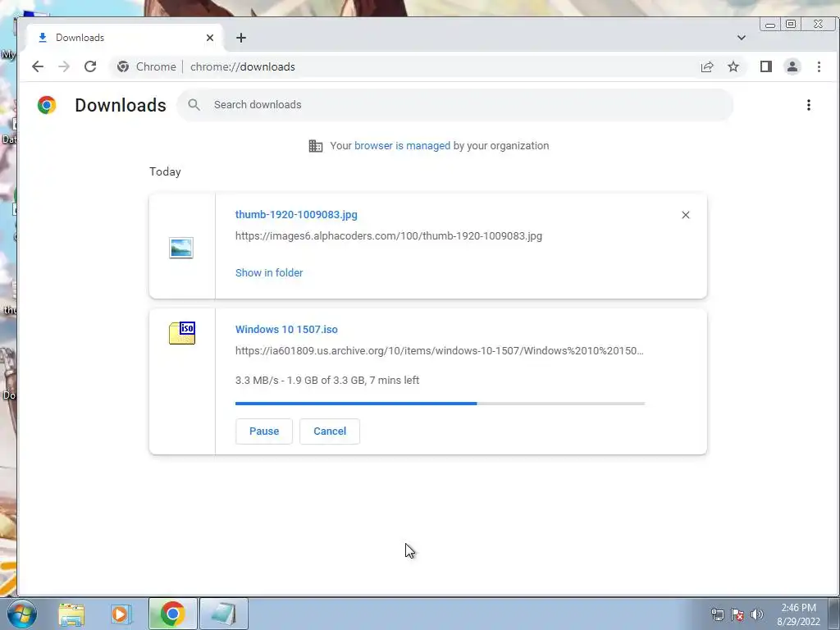Click the managed organization building icon
The width and height of the screenshot is (840, 630).
point(316,146)
